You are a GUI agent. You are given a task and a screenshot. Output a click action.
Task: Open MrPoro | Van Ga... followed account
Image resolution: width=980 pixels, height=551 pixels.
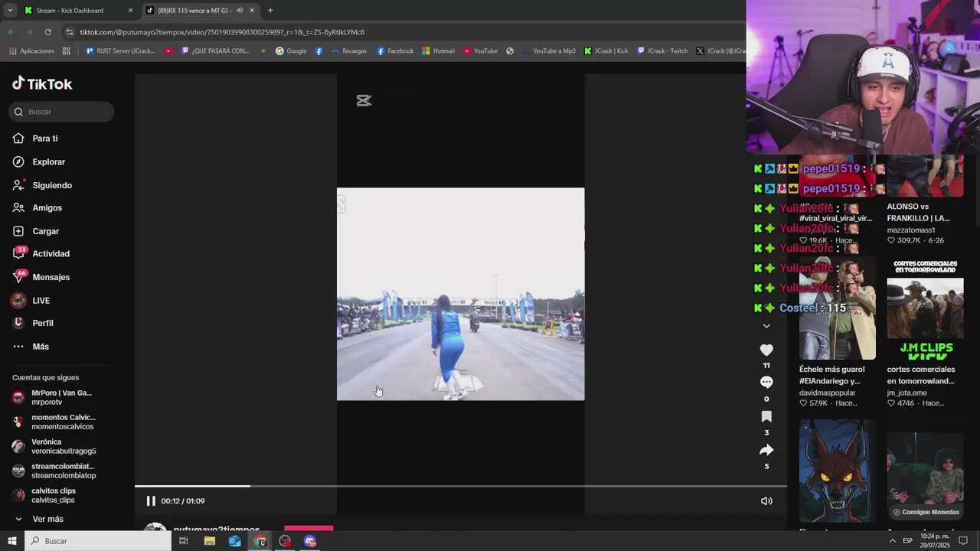coord(53,397)
